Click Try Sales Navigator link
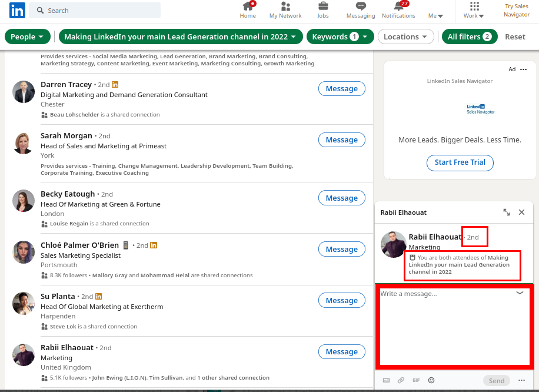Viewport: 539px width, 392px height. pyautogui.click(x=516, y=11)
